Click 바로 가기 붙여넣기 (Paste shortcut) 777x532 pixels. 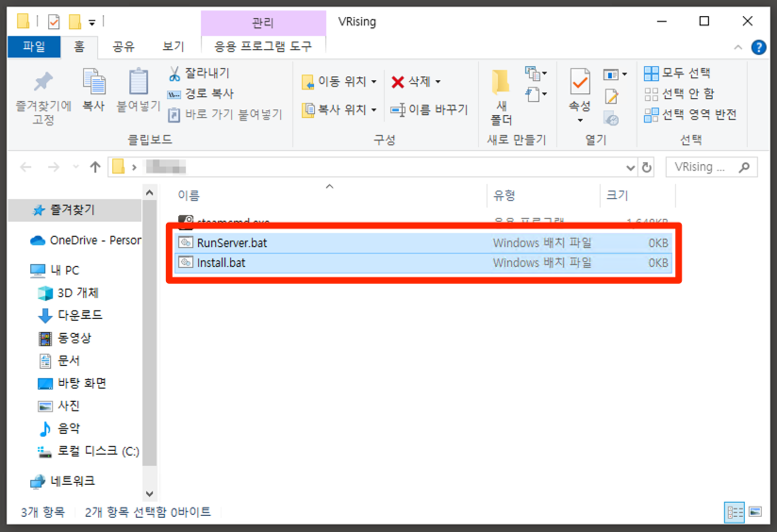tap(224, 114)
